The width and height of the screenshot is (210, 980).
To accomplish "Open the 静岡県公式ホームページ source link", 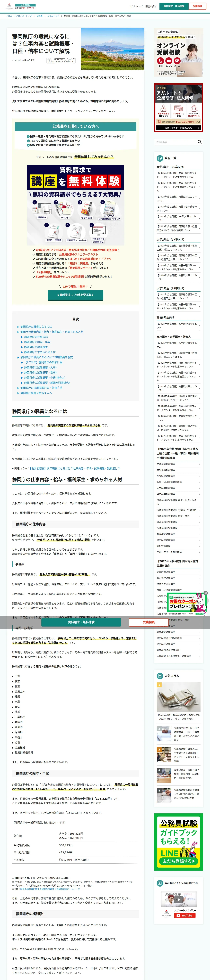I will click(68, 889).
